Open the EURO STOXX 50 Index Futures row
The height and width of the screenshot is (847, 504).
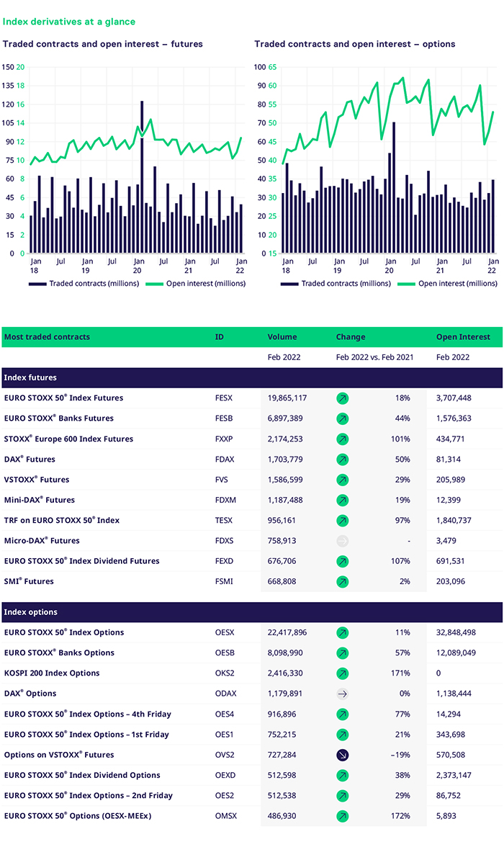click(63, 398)
